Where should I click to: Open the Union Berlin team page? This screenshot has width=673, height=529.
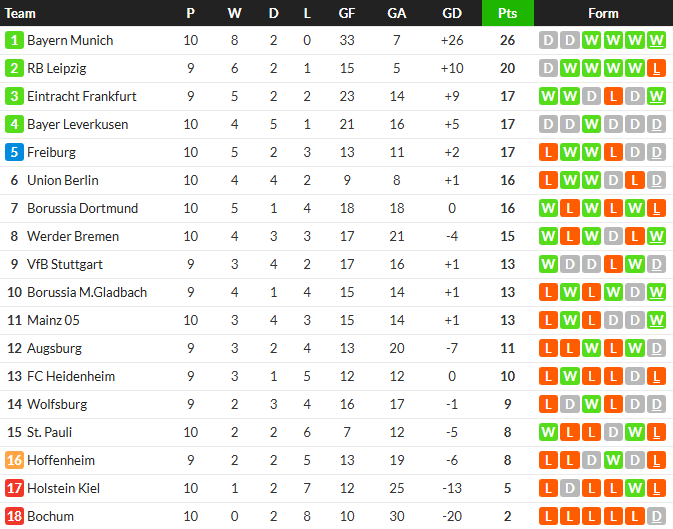(62, 181)
